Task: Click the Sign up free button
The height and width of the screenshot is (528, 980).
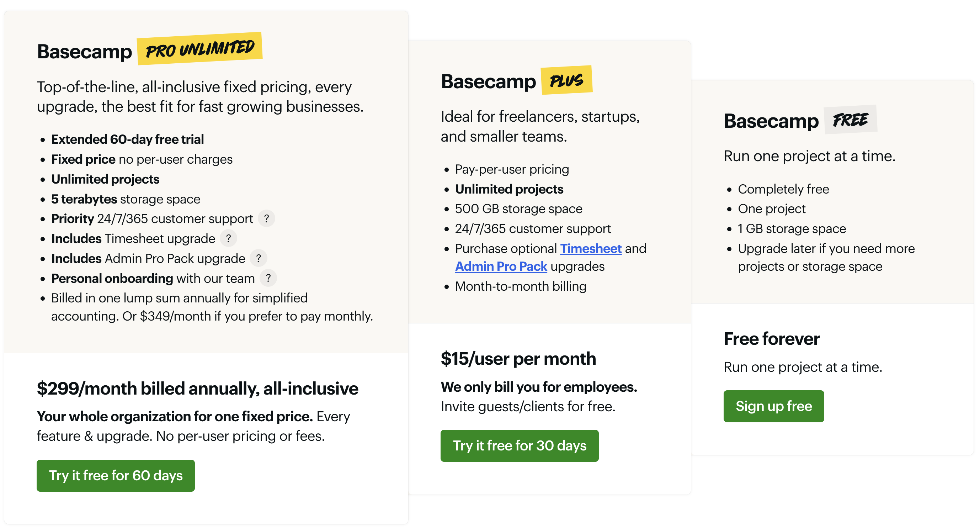Action: click(773, 406)
